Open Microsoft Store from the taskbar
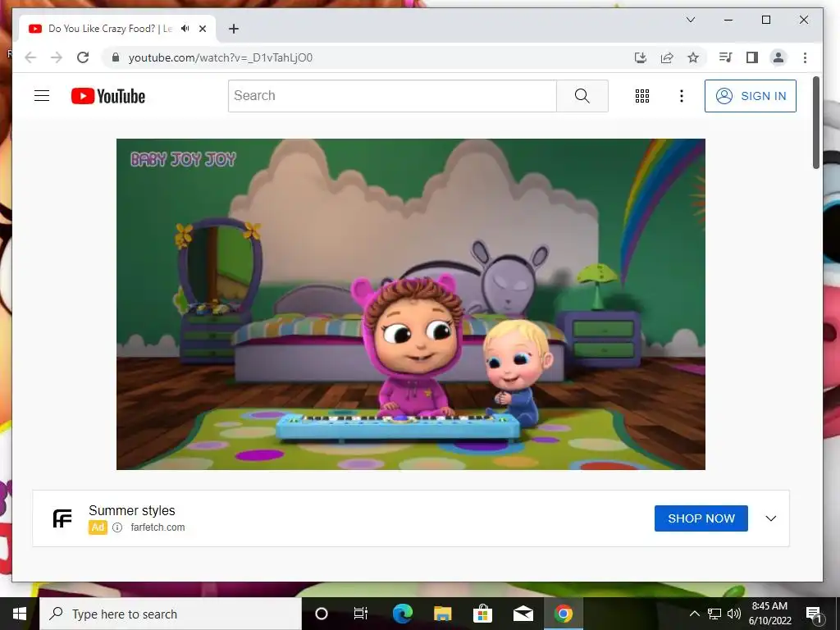 point(482,614)
